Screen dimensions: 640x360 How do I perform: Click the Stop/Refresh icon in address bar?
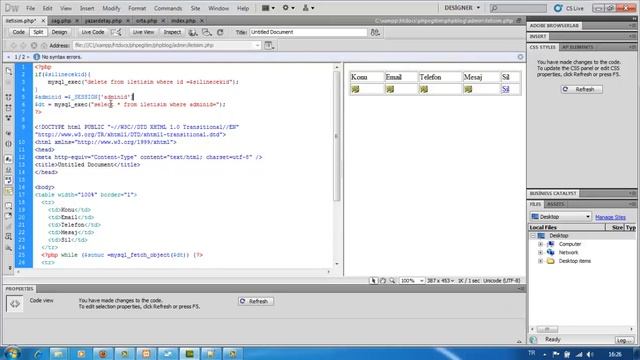[x=34, y=46]
